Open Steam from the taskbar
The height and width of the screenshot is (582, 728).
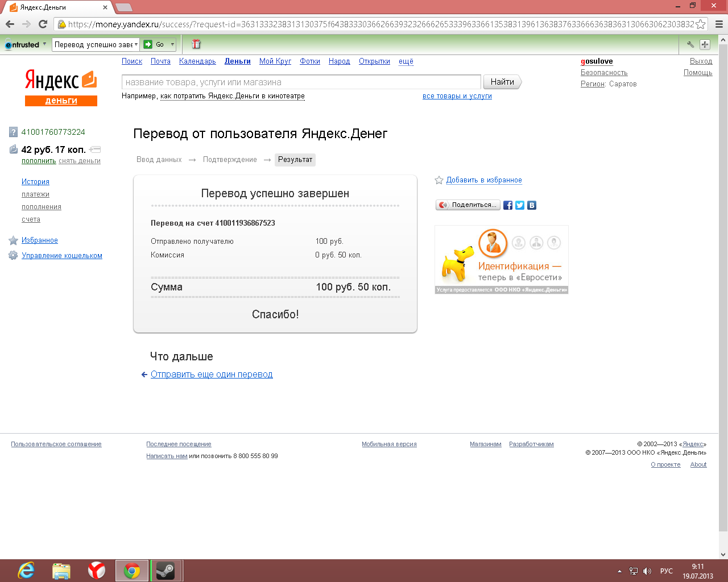point(166,571)
